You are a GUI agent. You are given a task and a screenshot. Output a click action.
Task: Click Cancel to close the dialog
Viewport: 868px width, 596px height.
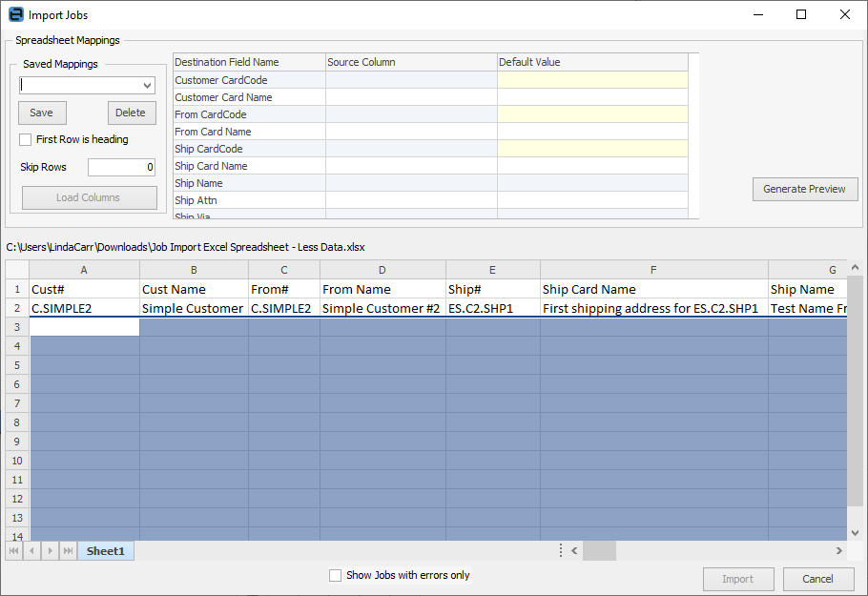[817, 579]
